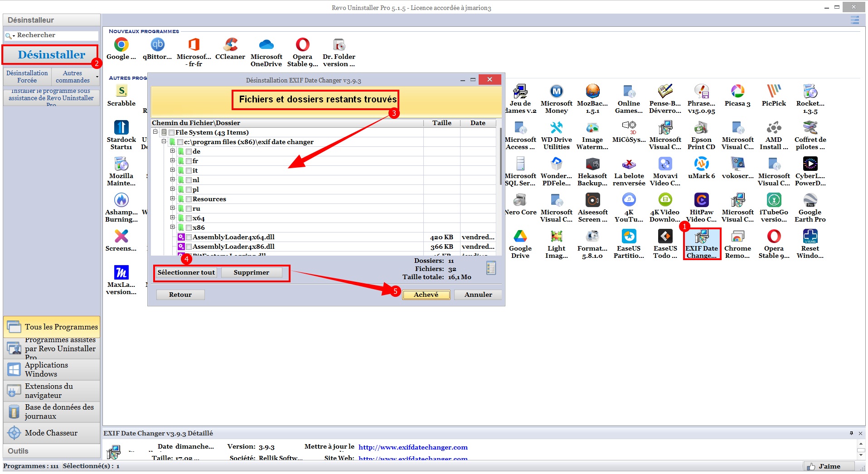Click the Taille column header
Screen dimensions: 868x474
[442, 123]
